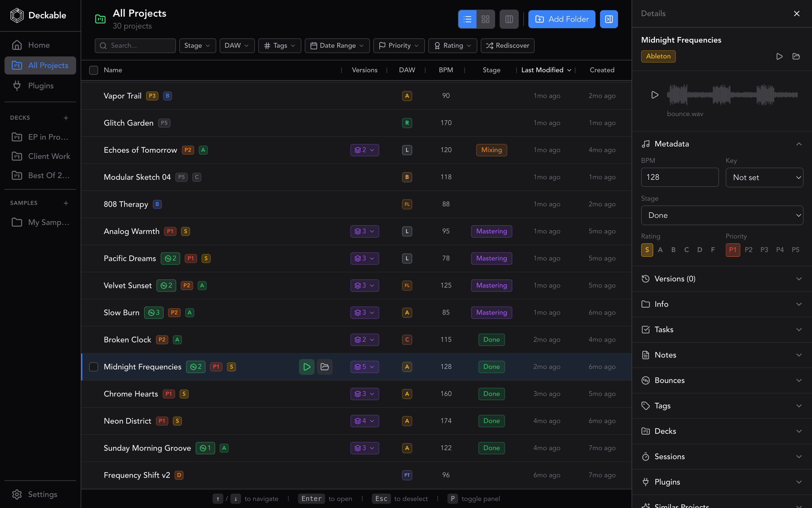Viewport: 812px width, 508px height.
Task: Open All Projects in sidebar
Action: coord(40,65)
